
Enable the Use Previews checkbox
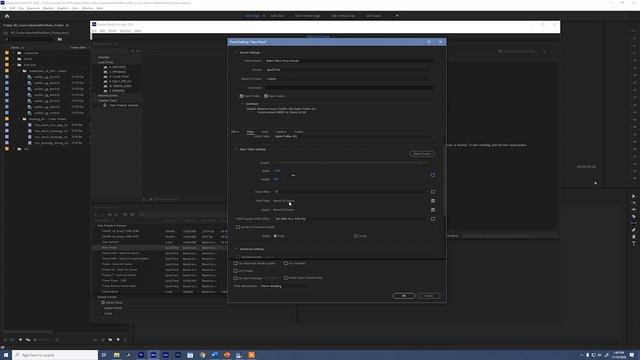(x=286, y=263)
